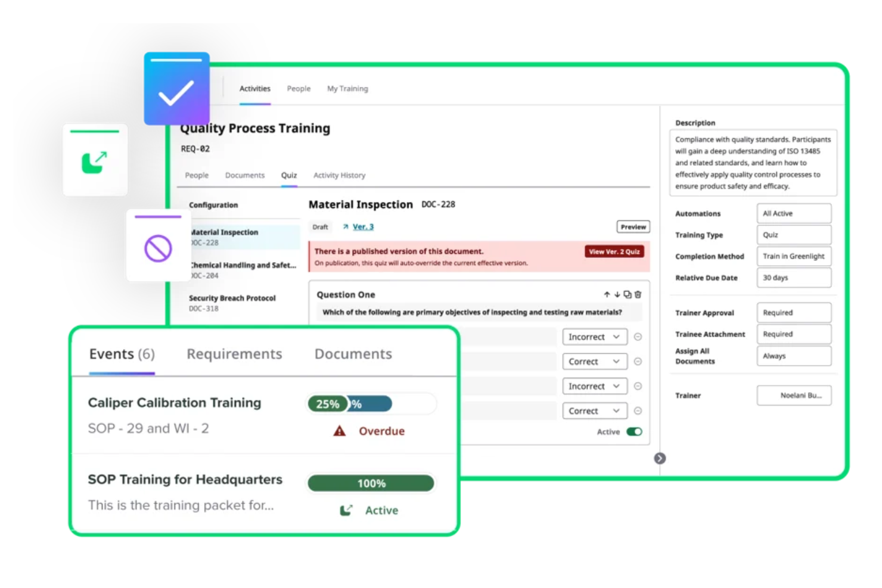The image size is (882, 588).
Task: Remove the first Incorrect answer option
Action: pyautogui.click(x=638, y=337)
